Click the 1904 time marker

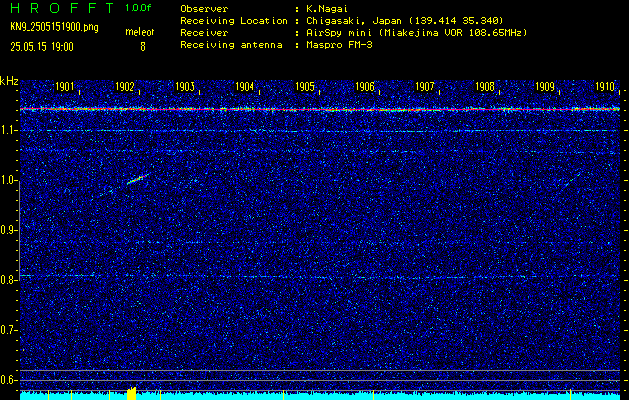point(245,87)
